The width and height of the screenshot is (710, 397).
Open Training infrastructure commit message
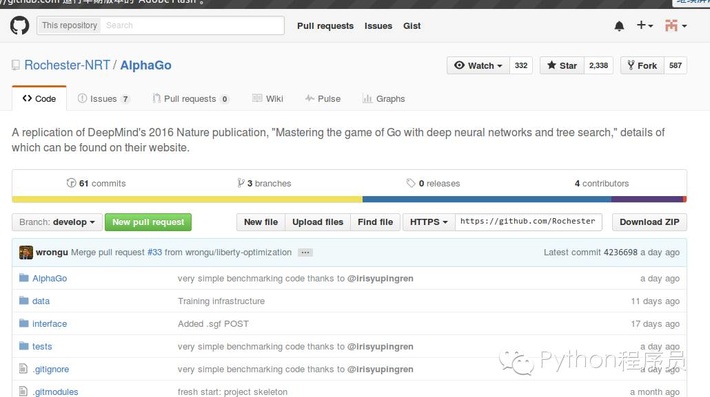point(221,301)
